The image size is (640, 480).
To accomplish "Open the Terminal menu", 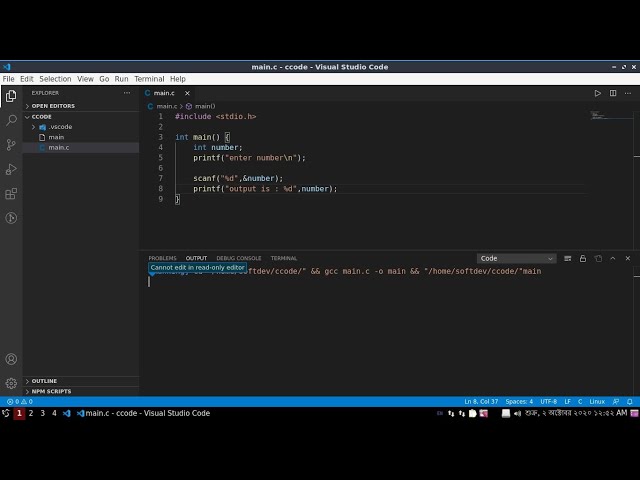I will (149, 79).
